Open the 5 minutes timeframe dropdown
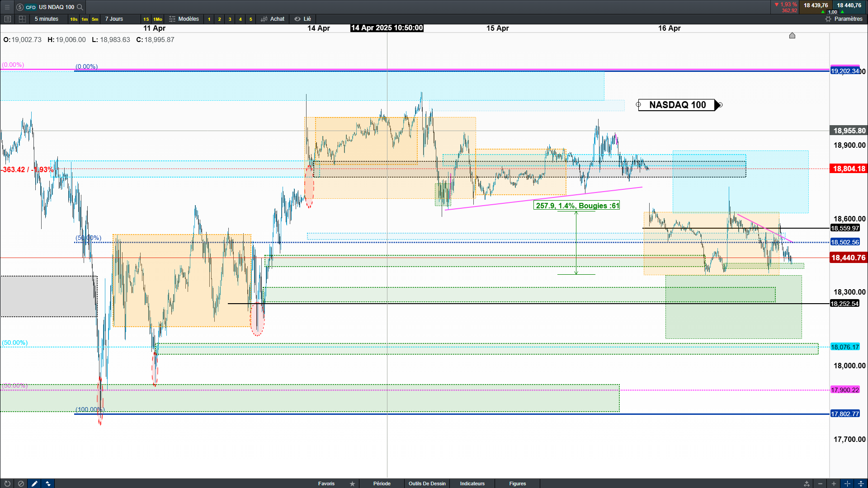Viewport: 868px width, 488px height. click(x=47, y=19)
